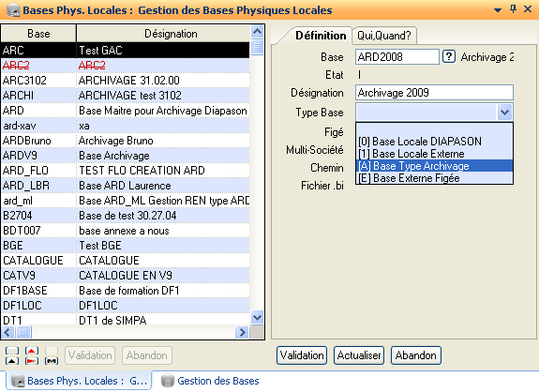Viewport: 539px width, 392px height.
Task: Collapse the Type Base combo box arrow
Action: (x=504, y=113)
